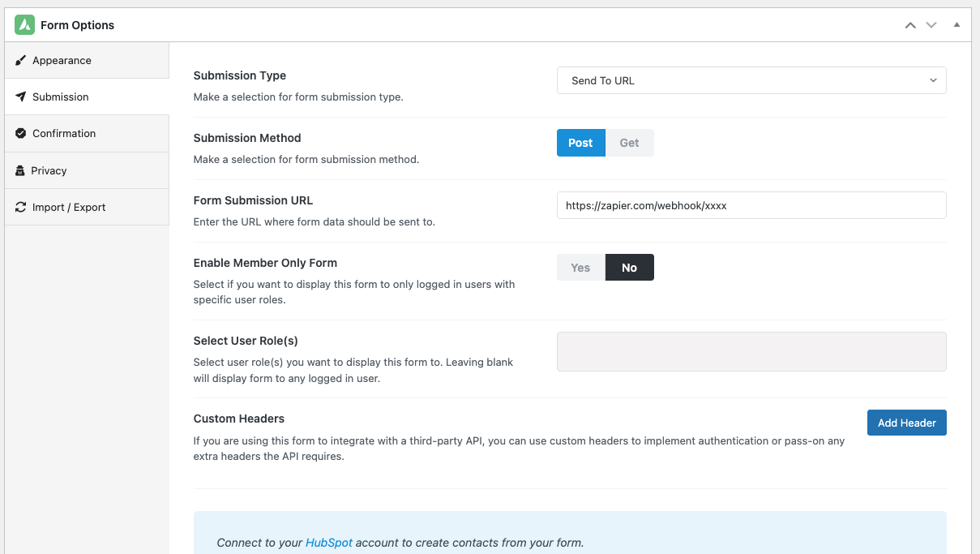Open the Submission Type dropdown
980x554 pixels.
coord(751,80)
